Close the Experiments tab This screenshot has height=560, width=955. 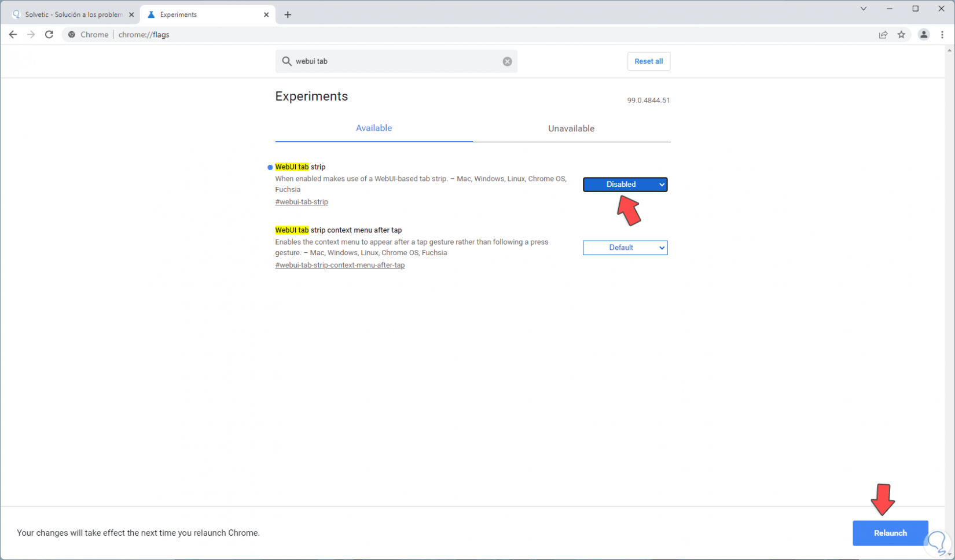point(266,14)
